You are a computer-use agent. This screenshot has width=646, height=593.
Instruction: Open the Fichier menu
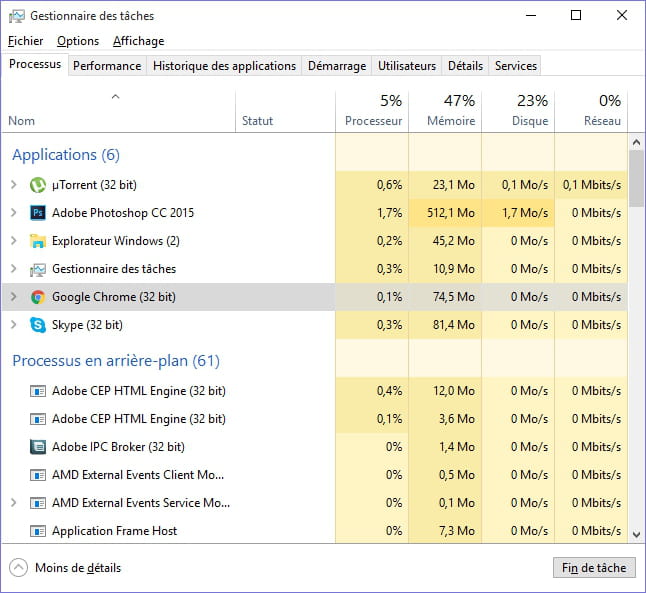(x=26, y=41)
